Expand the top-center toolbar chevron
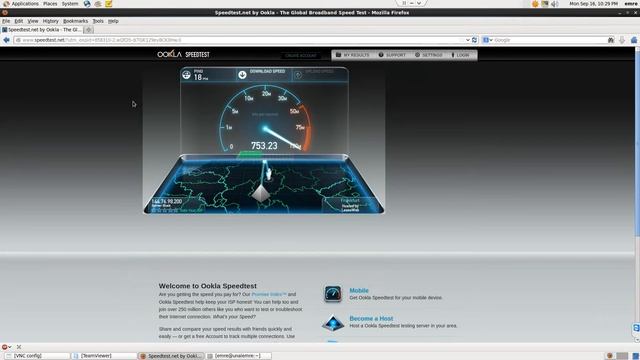This screenshot has width=640, height=360. point(419,3)
